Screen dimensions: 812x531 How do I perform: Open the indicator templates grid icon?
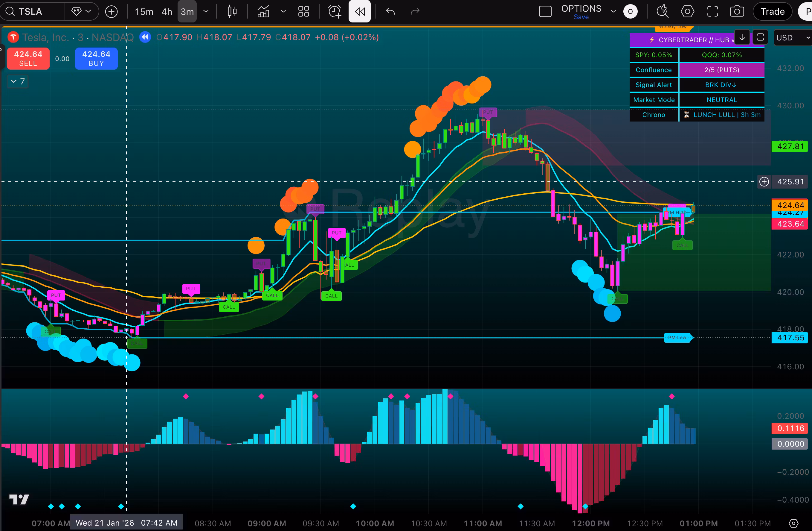pyautogui.click(x=303, y=12)
